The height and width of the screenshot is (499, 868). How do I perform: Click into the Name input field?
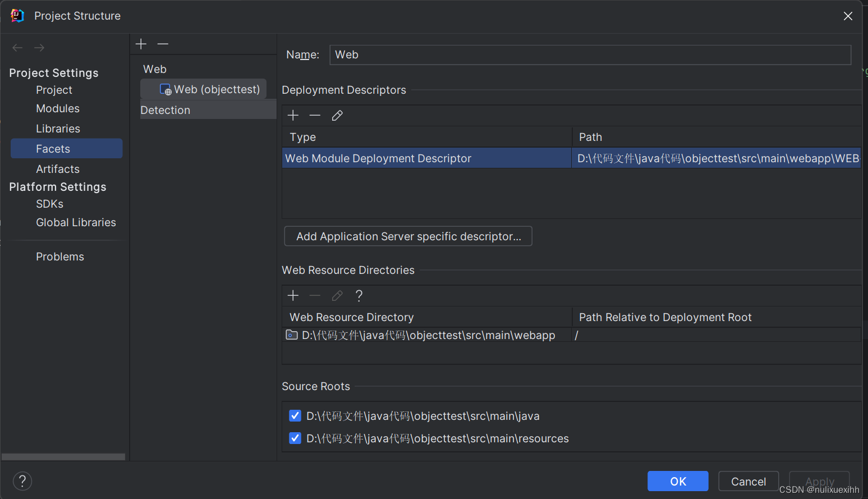point(590,54)
